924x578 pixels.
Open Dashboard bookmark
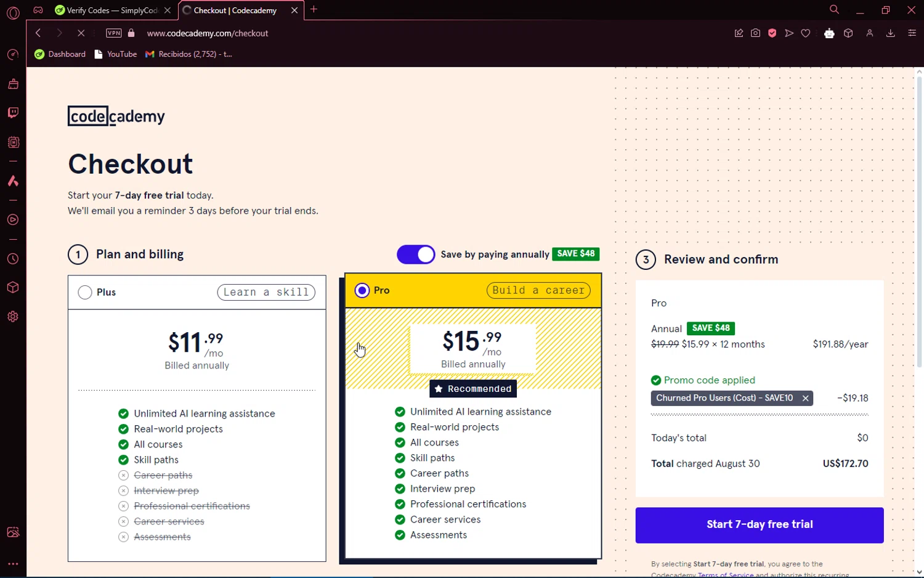[x=60, y=54]
